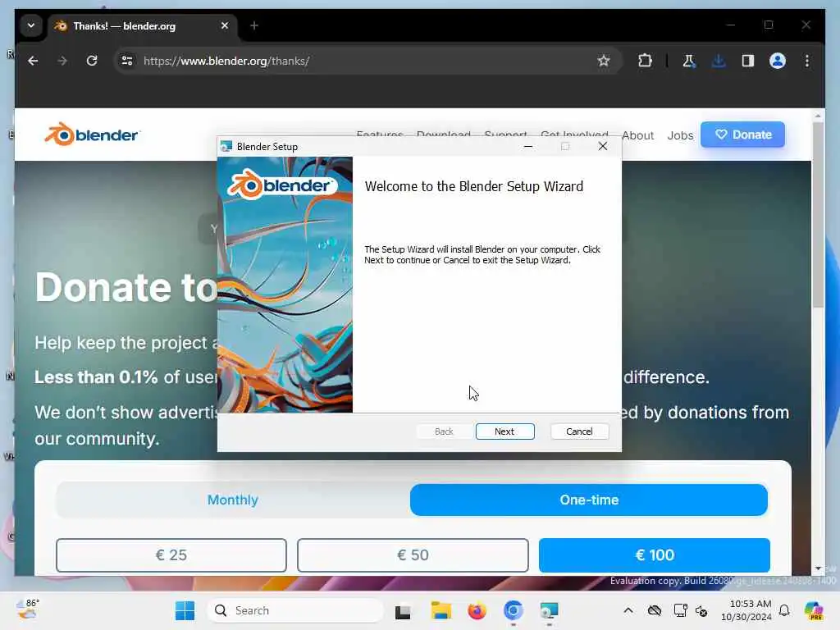
Task: Open the Windows Start menu
Action: click(x=185, y=610)
